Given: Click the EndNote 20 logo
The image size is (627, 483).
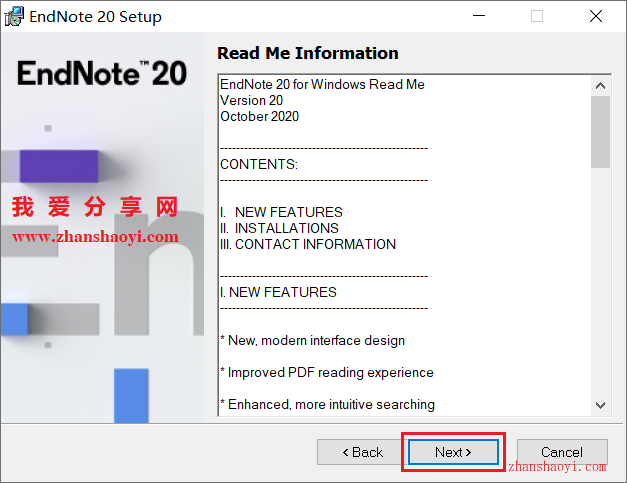Looking at the screenshot, I should (x=102, y=73).
